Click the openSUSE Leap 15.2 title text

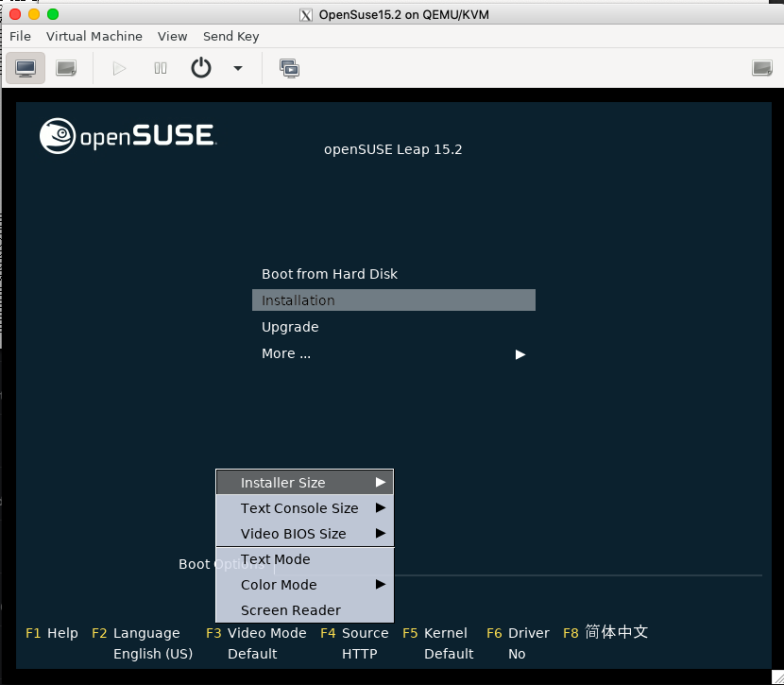[393, 149]
